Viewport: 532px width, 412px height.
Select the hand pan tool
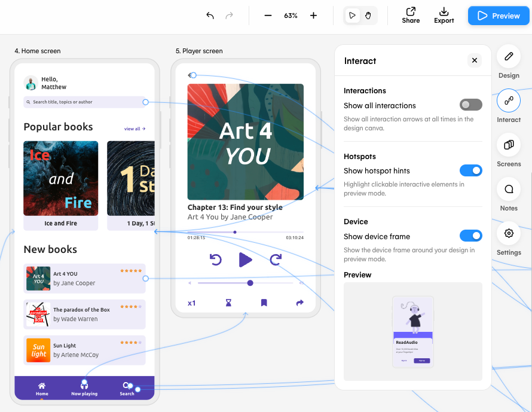click(x=368, y=16)
